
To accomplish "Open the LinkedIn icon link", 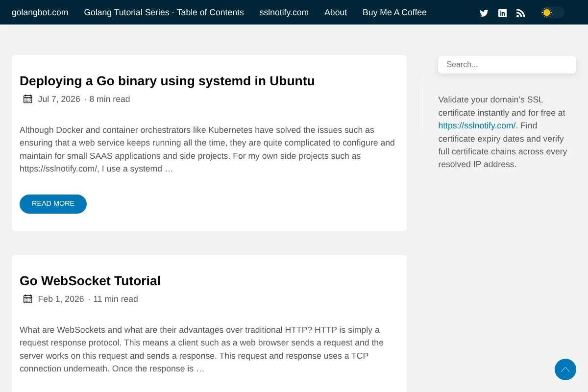I will (x=502, y=13).
